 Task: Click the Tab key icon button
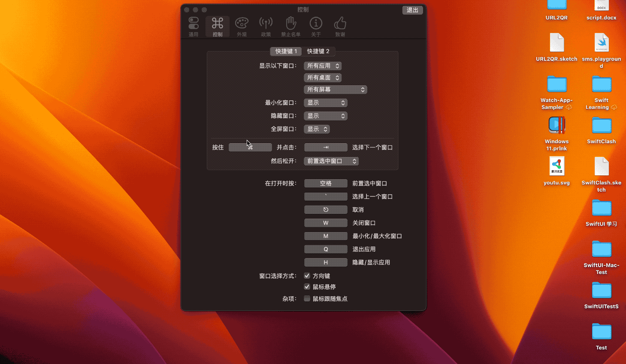tap(326, 147)
